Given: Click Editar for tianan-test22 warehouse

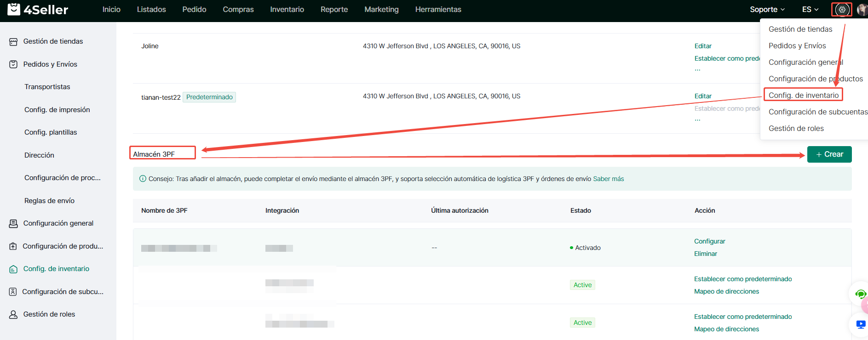Looking at the screenshot, I should 702,96.
